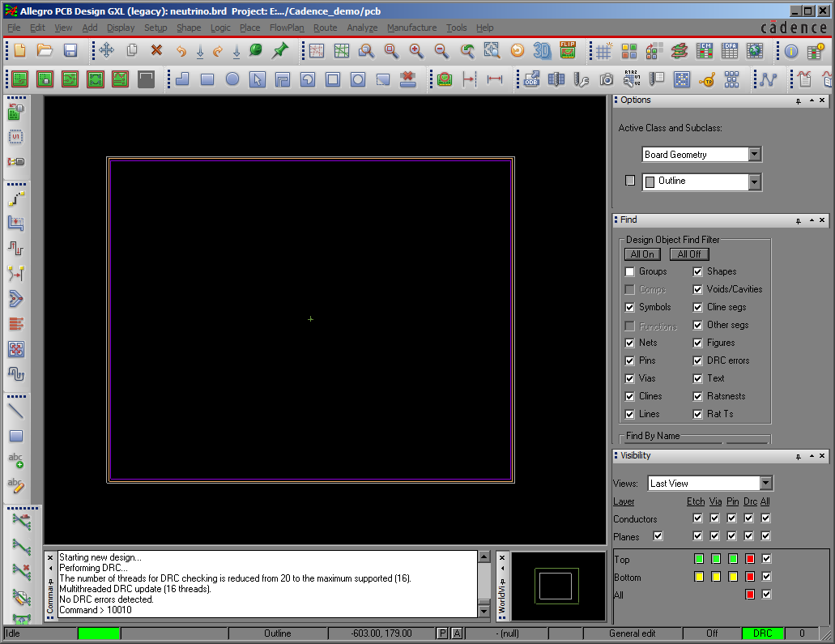Click the green pushpin Fix icon
Image resolution: width=835 pixels, height=644 pixels.
[x=280, y=50]
